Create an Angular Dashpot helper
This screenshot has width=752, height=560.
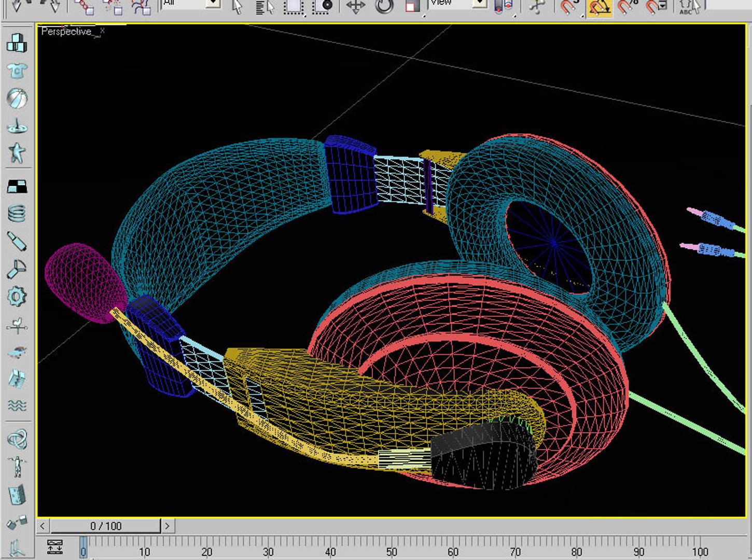click(x=17, y=269)
